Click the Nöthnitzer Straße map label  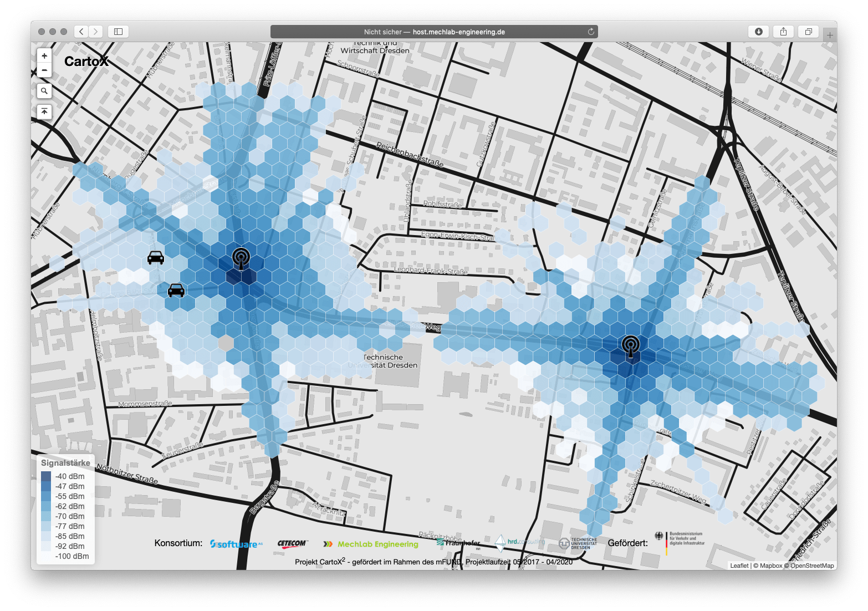127,474
